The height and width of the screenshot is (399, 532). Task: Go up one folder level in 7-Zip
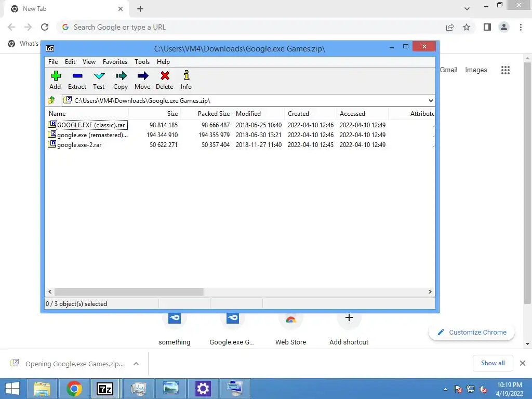click(51, 100)
